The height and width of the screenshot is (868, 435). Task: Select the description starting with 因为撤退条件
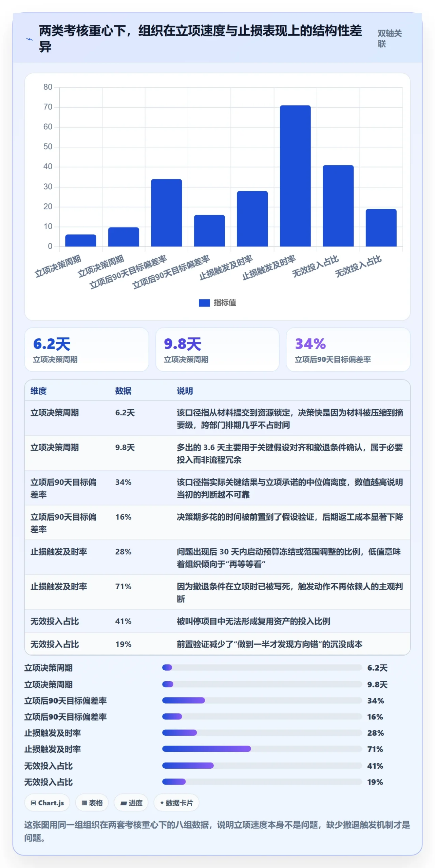click(290, 593)
